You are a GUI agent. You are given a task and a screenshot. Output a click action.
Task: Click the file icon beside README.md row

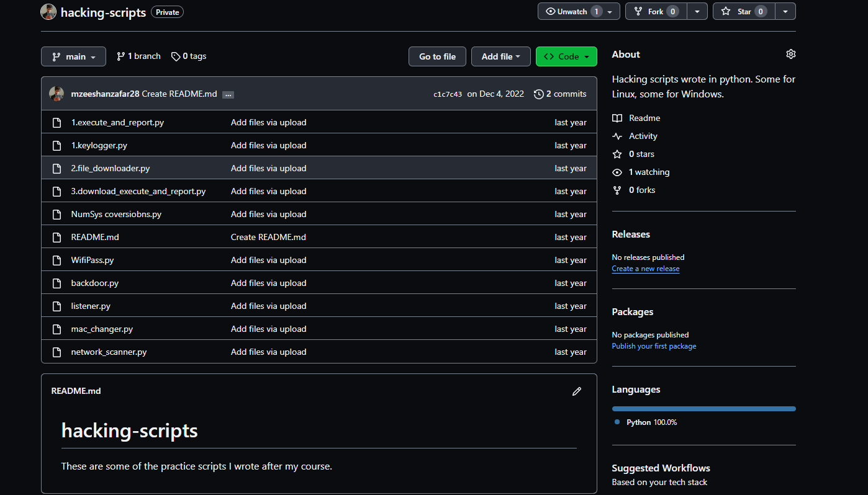[x=57, y=237]
